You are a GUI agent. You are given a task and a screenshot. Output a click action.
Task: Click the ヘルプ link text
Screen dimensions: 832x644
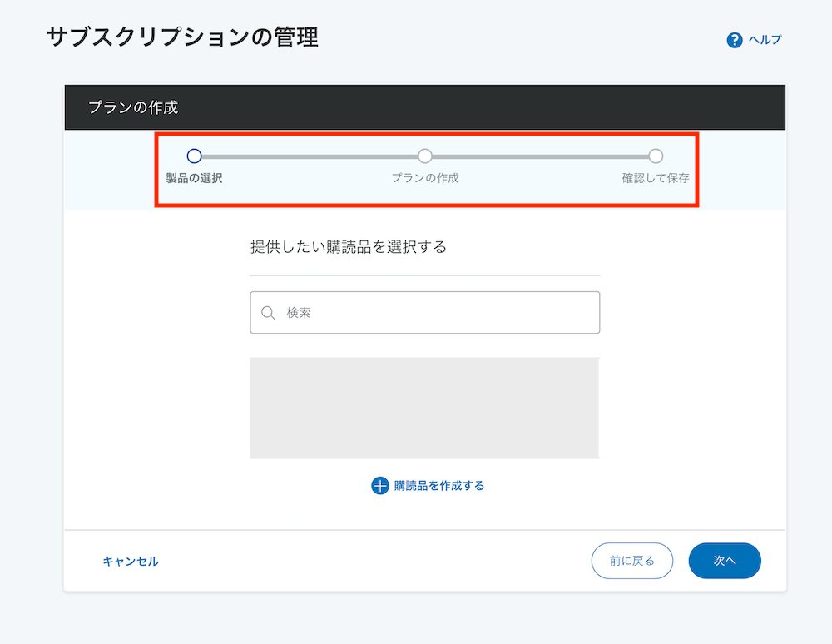point(765,40)
